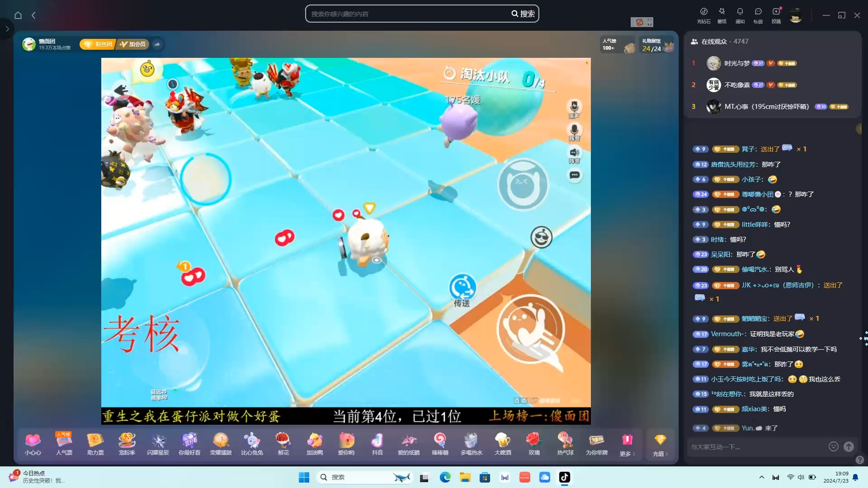Send the 小心心 gift
868x488 pixels.
click(33, 444)
